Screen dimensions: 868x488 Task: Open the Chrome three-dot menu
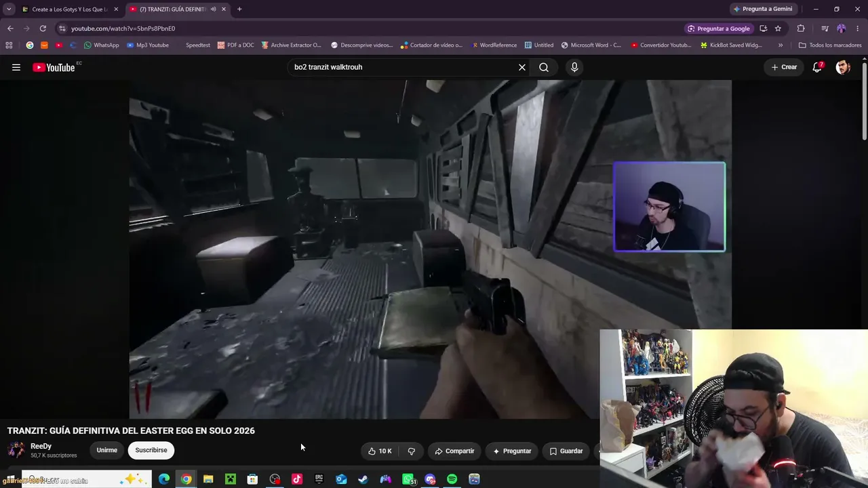(858, 28)
